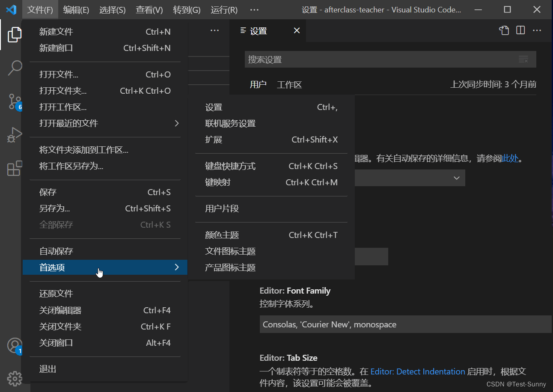Select 退出 at the menu bottom
The width and height of the screenshot is (553, 392).
click(105, 369)
